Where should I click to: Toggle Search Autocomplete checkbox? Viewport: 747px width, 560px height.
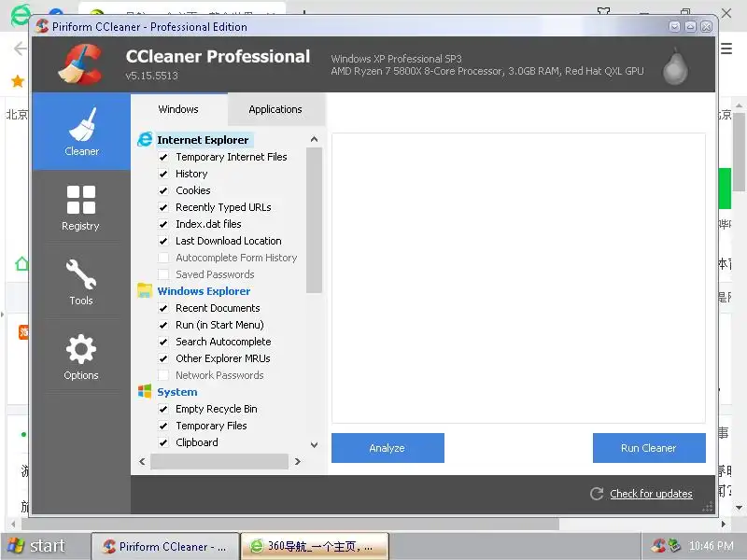coord(163,342)
